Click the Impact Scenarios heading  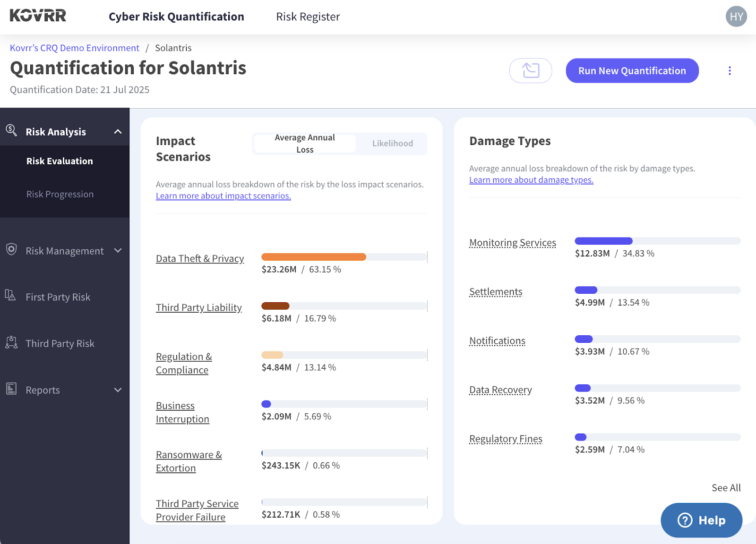pyautogui.click(x=183, y=149)
